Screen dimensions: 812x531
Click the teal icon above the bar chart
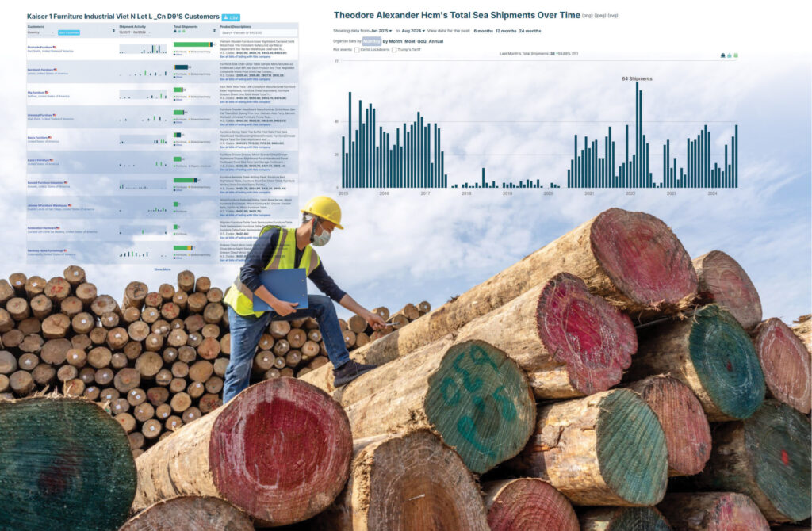[730, 55]
